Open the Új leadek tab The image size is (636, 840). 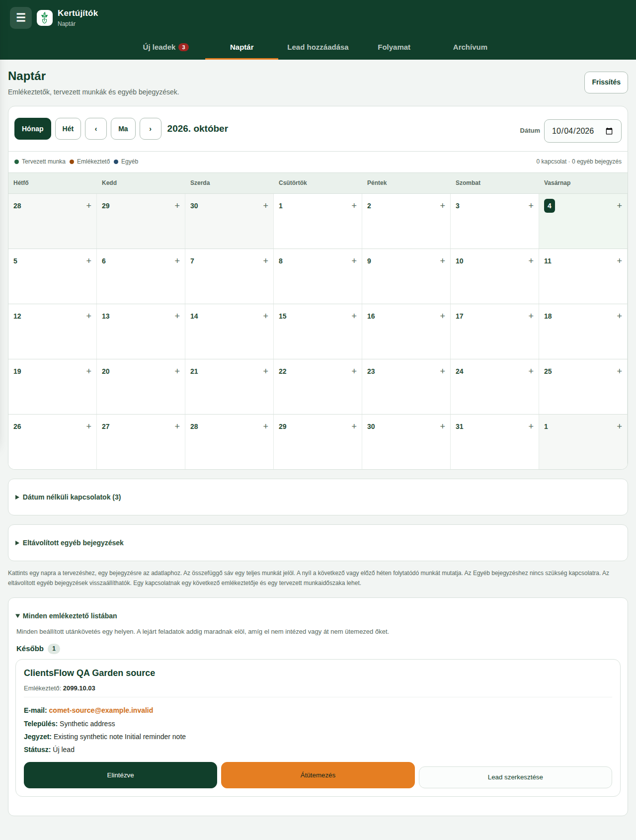[x=165, y=47]
